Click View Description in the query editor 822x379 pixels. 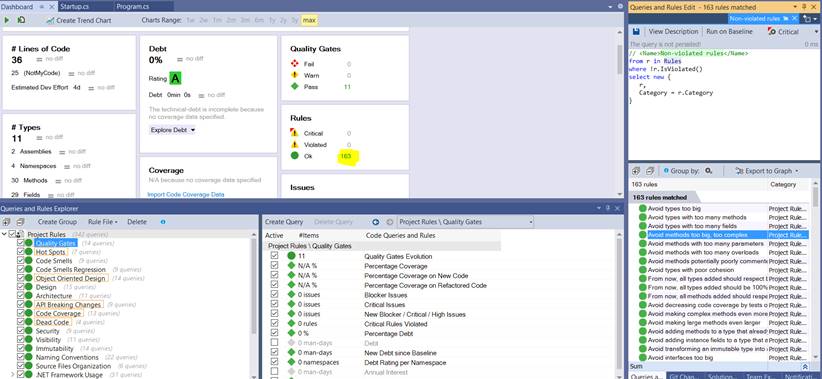(674, 31)
